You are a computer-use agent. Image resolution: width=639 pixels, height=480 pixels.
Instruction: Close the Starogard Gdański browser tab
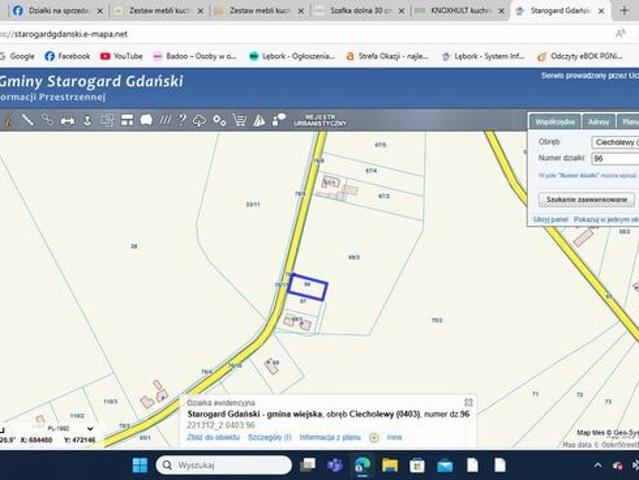(x=601, y=11)
